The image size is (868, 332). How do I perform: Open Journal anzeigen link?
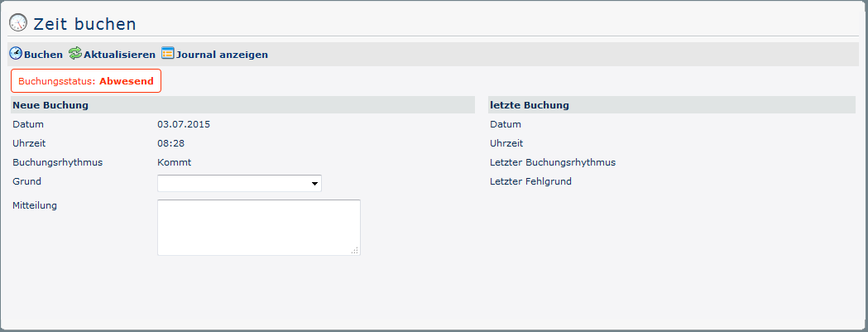coord(222,55)
